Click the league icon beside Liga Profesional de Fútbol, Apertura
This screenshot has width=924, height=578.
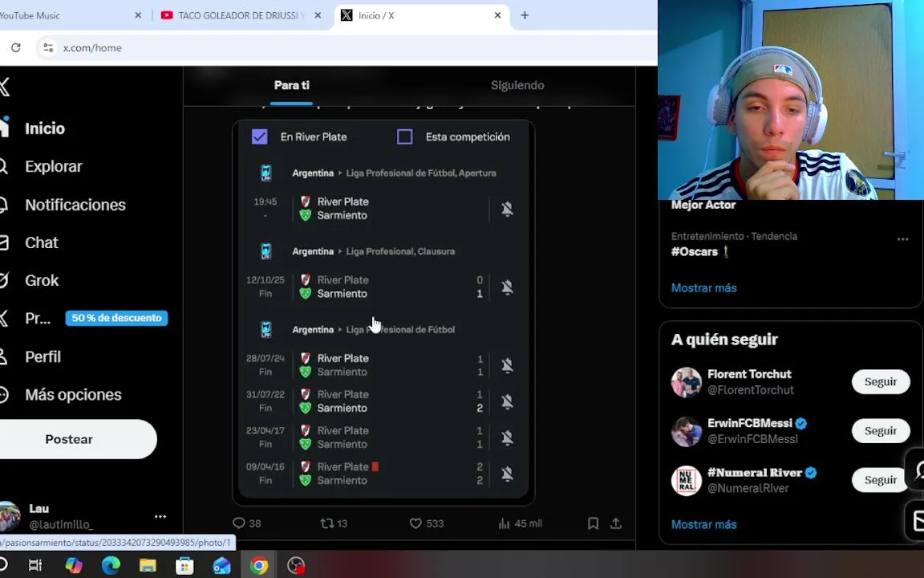pos(265,173)
